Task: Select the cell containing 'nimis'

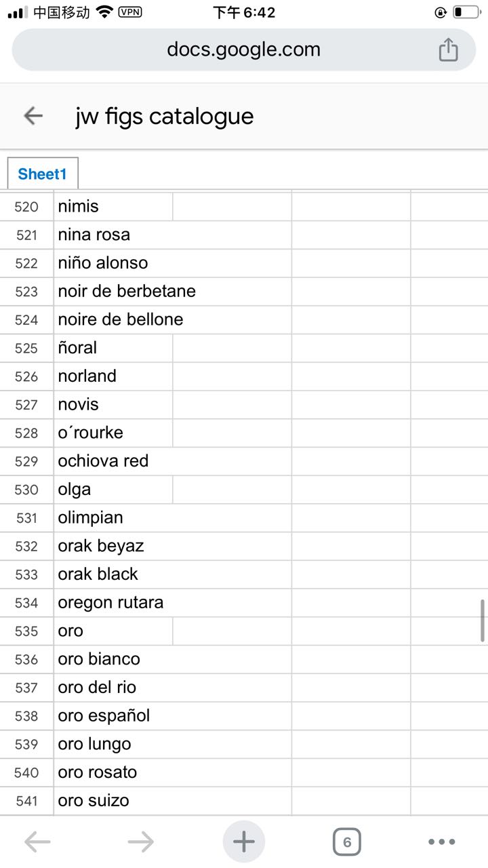Action: [x=113, y=206]
